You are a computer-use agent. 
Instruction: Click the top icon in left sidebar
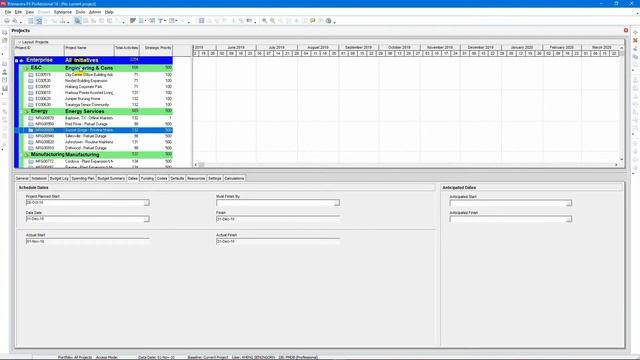(4, 32)
